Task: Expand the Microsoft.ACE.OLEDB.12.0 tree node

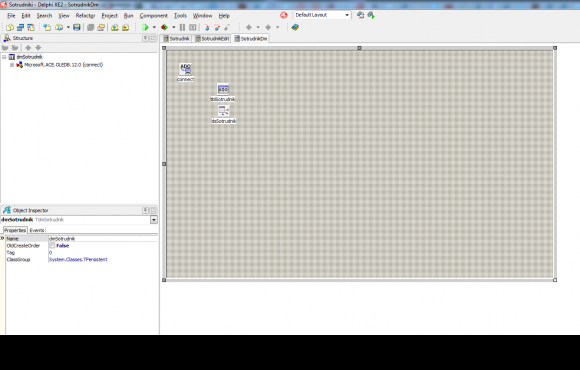Action: tap(12, 65)
